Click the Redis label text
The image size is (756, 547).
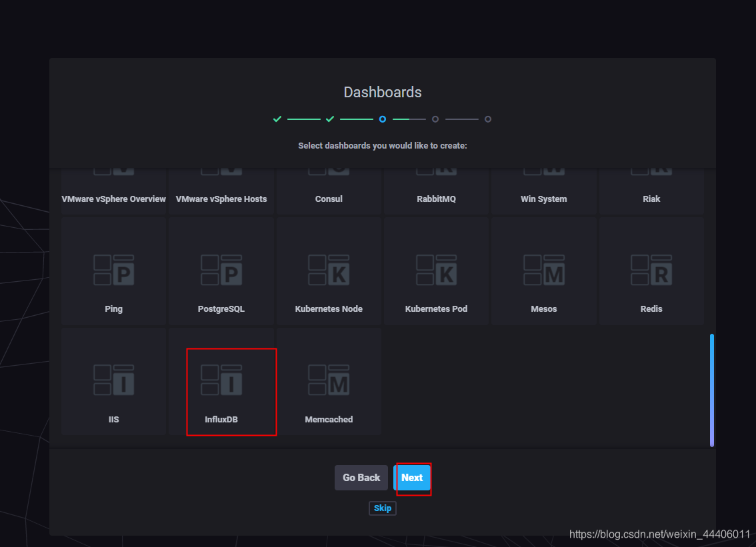pos(651,309)
